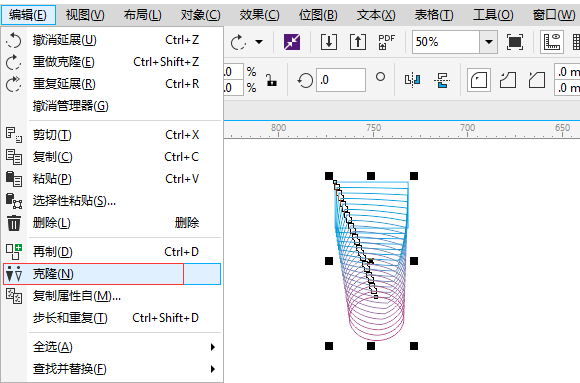This screenshot has width=580, height=383.
Task: Click the publish to PDF icon
Action: pyautogui.click(x=387, y=42)
